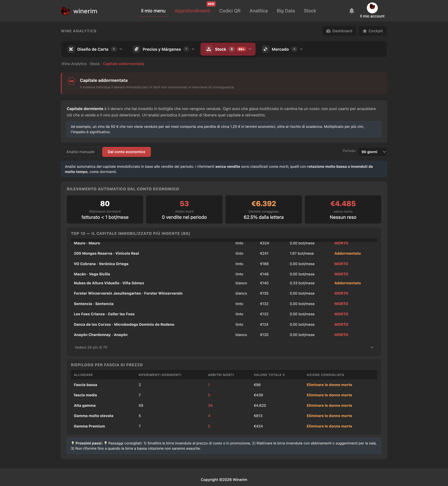The image size is (448, 486).
Task: Click the Stock breadcrumb link
Action: [x=95, y=64]
